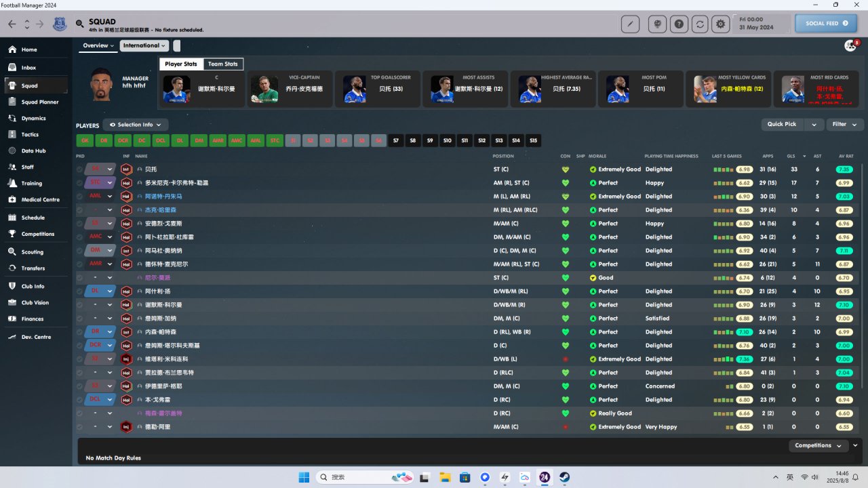Open the Transfers section
This screenshot has width=868, height=488.
point(33,268)
